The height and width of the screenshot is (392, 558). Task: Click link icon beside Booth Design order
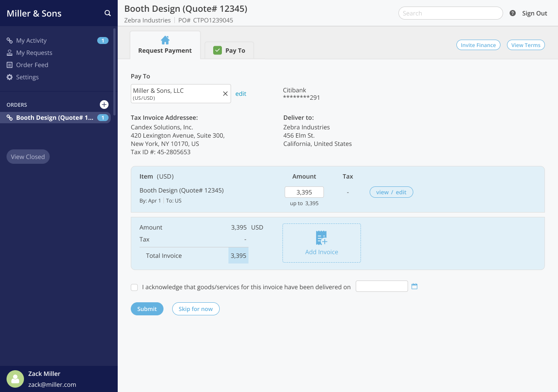(10, 118)
